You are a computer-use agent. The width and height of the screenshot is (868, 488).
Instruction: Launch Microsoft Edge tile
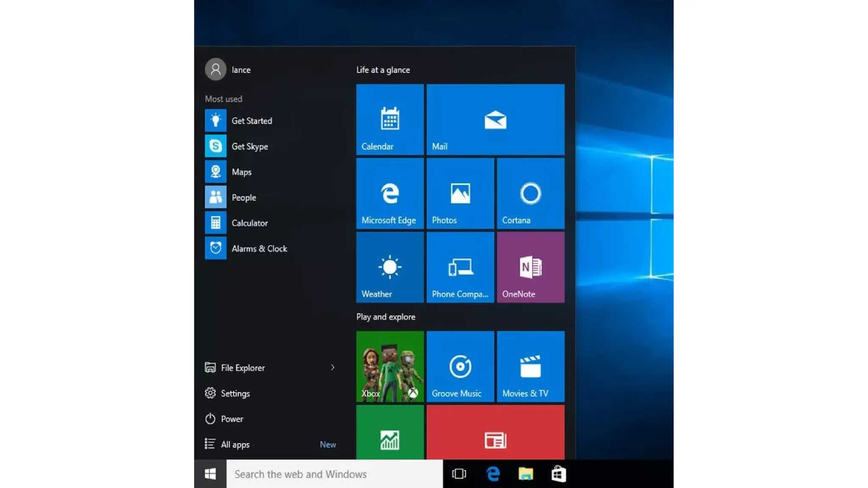(x=389, y=194)
